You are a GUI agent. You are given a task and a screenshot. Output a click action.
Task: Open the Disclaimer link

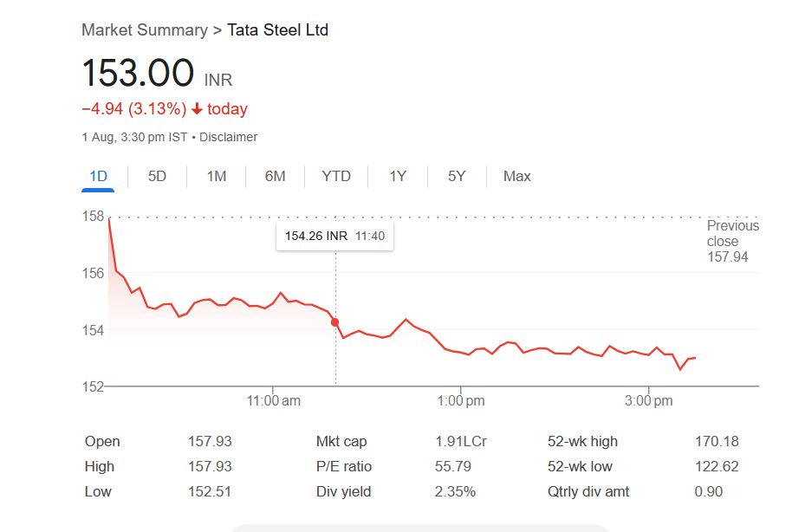click(x=229, y=137)
